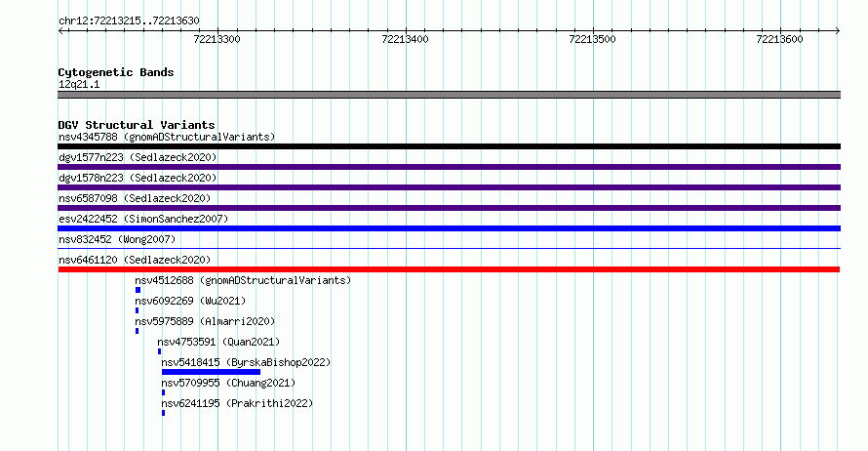Click the purple dgv1577n223 variant bar

pyautogui.click(x=449, y=167)
